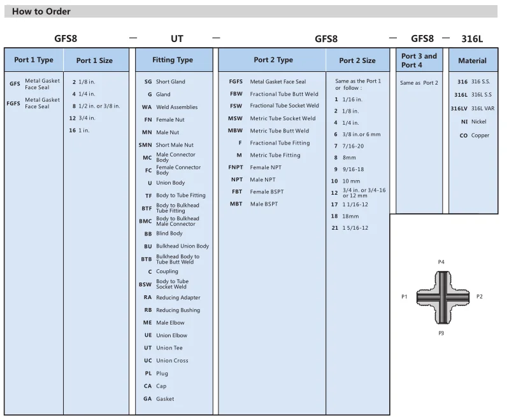Select the FNPT Female NPT entry
The height and width of the screenshot is (420, 530).
click(x=255, y=167)
